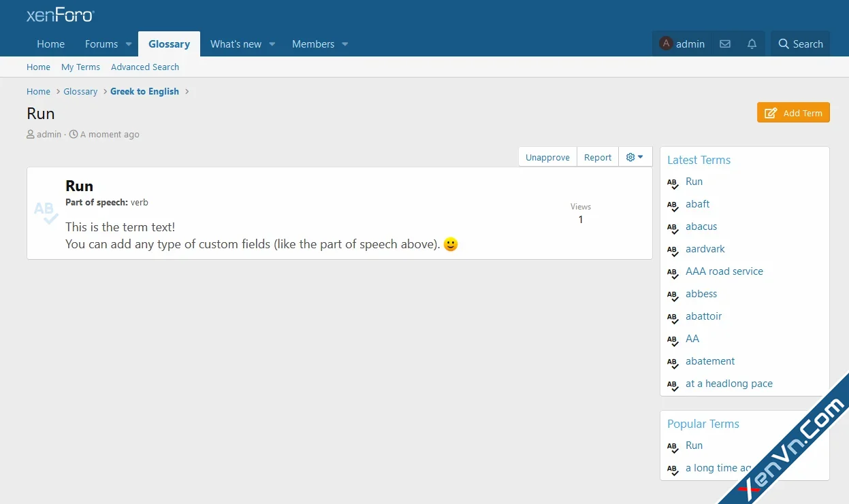Click the admin avatar icon
This screenshot has height=504, width=849.
coord(666,44)
